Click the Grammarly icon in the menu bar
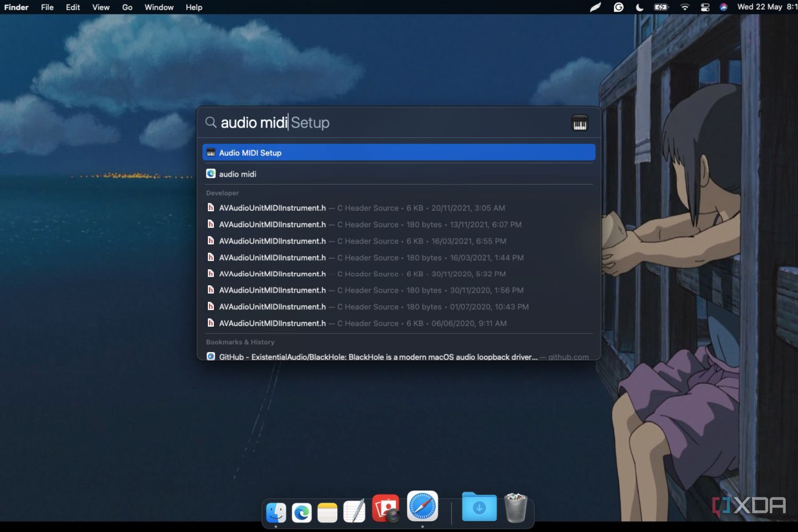 pos(618,7)
